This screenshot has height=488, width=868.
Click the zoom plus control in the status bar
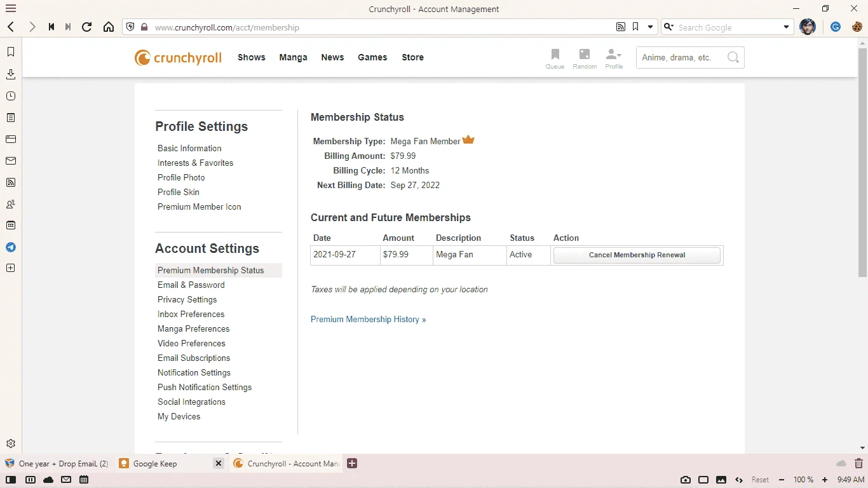[x=825, y=480]
